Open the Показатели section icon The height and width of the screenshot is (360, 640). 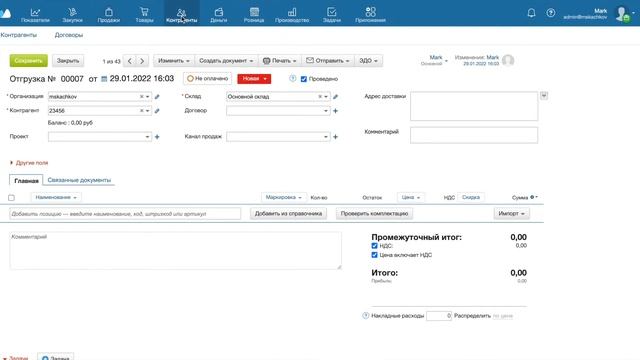(x=35, y=12)
